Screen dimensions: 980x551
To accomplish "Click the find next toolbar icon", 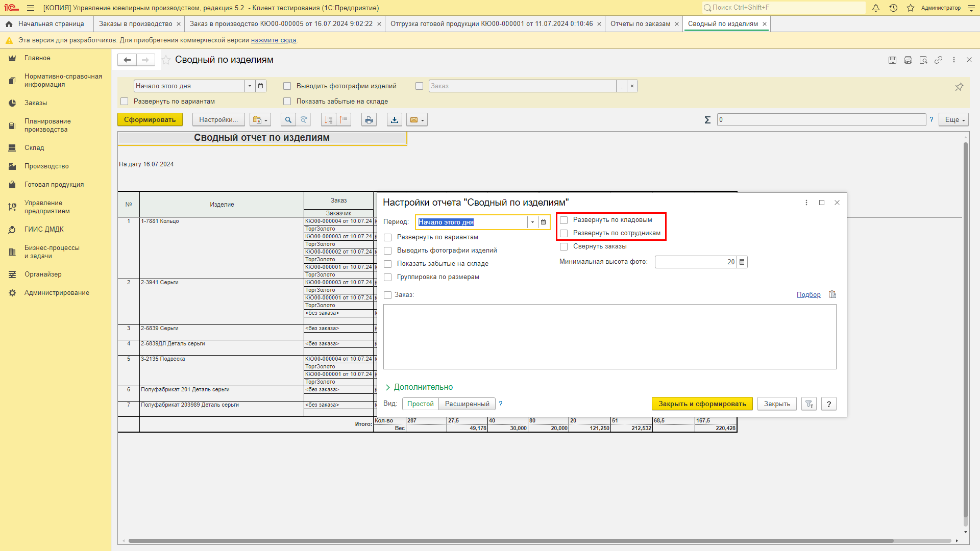I will (304, 120).
